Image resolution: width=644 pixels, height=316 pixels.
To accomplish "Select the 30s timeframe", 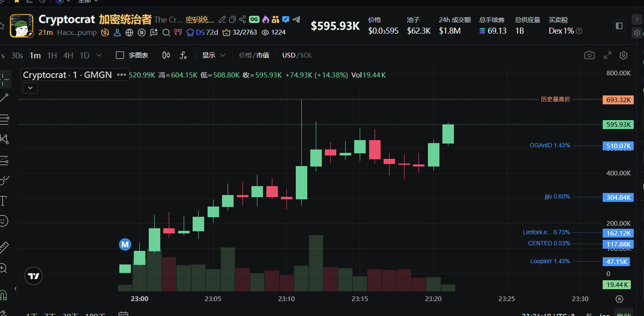I will [17, 55].
